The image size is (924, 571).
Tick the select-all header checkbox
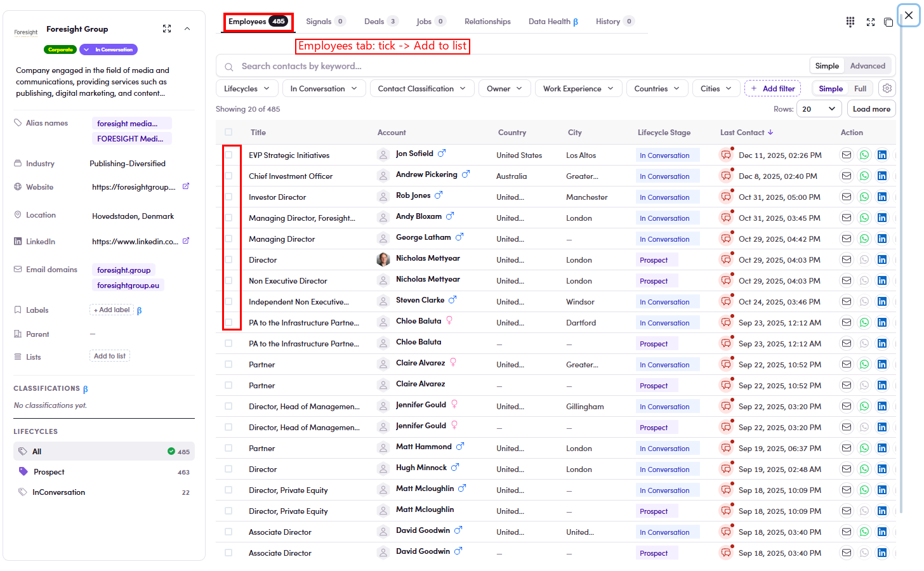pos(228,132)
